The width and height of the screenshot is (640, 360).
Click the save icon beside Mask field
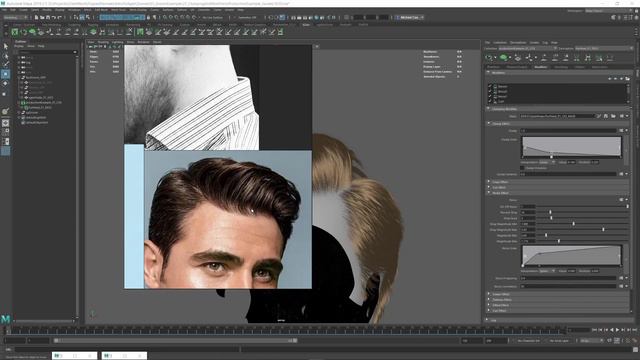pyautogui.click(x=606, y=116)
